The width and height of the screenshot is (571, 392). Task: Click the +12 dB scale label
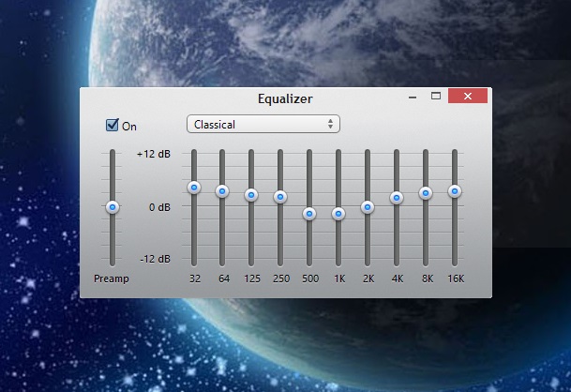(152, 154)
